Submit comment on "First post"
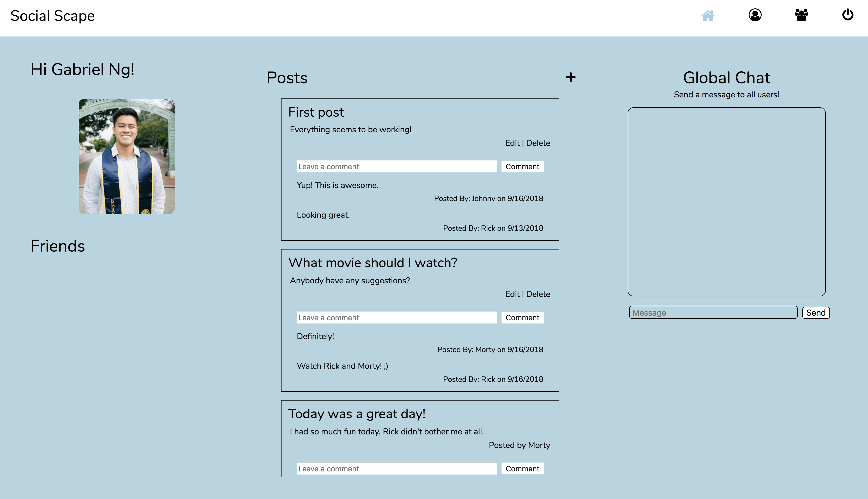This screenshot has height=499, width=868. pyautogui.click(x=522, y=167)
